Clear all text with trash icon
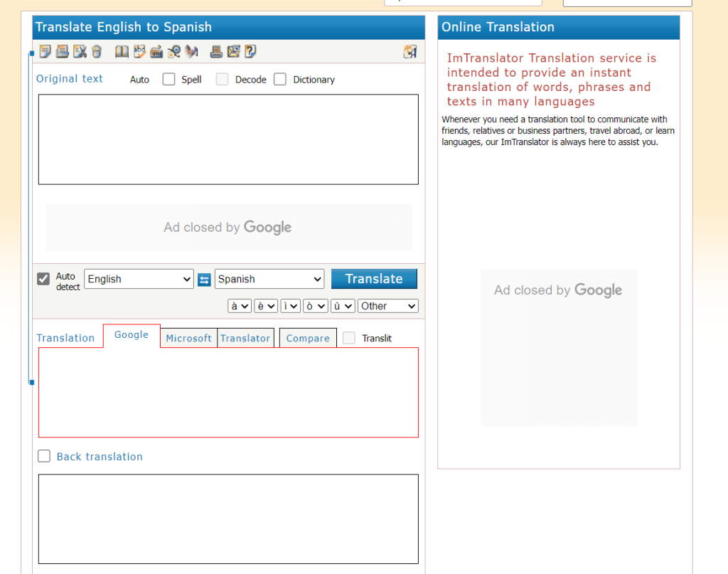This screenshot has width=728, height=574. (97, 51)
